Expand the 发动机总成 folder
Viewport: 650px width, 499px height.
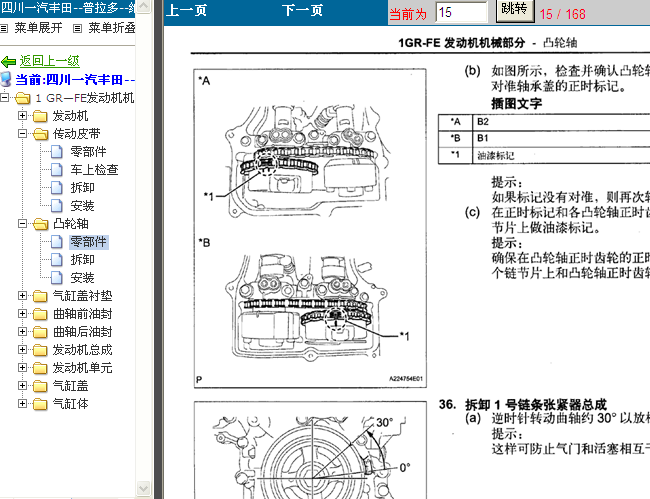click(x=22, y=349)
